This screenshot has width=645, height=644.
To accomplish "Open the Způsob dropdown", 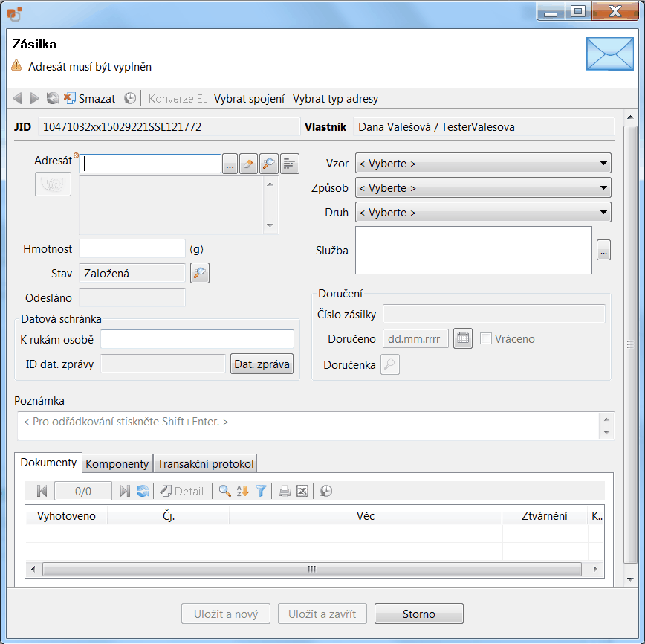I will (x=483, y=188).
